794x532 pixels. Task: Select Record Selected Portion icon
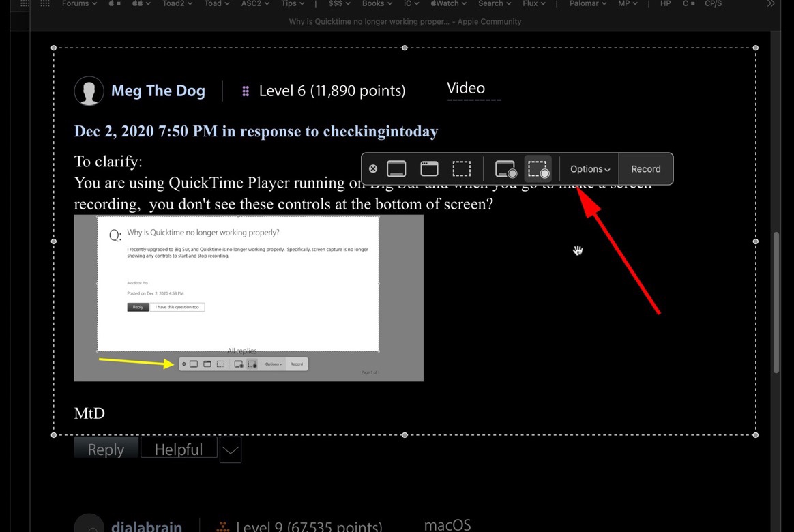tap(538, 169)
